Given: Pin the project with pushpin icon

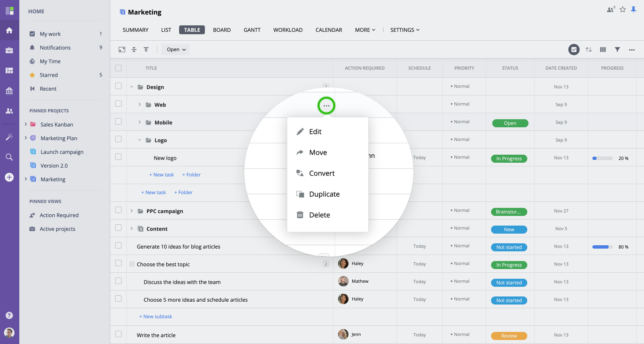Looking at the screenshot, I should click(x=634, y=10).
